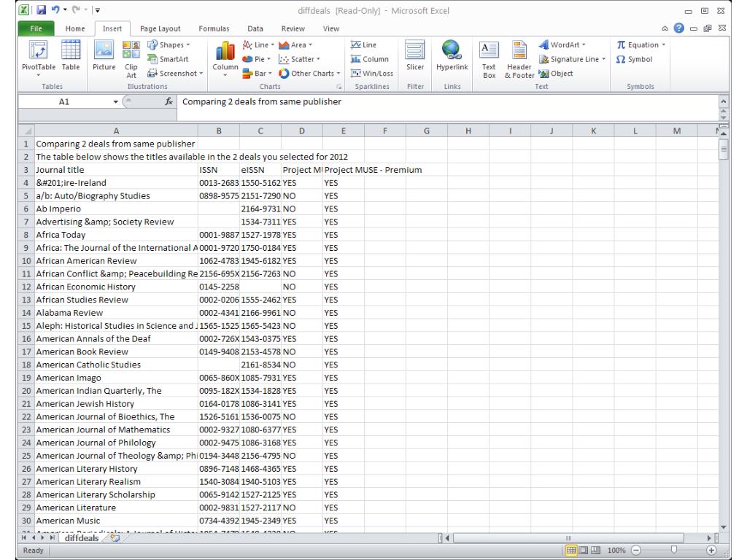
Task: Select the diffdeals sheet tab
Action: 82,538
